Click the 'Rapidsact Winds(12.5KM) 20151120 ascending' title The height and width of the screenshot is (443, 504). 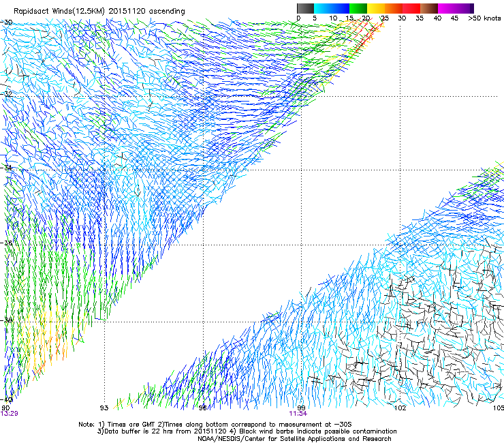click(x=99, y=12)
